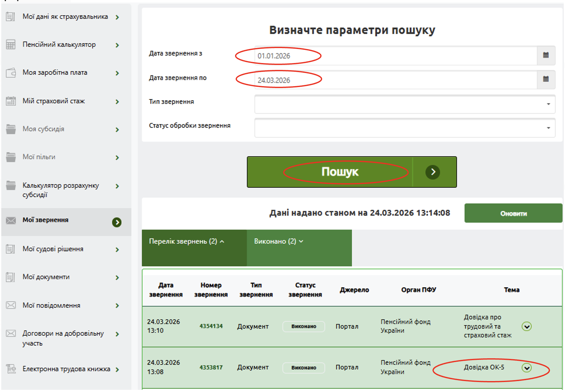Viewport: 565px width, 392px height.
Task: Click the envelope icon beside Мої звернення
Action: (11, 220)
